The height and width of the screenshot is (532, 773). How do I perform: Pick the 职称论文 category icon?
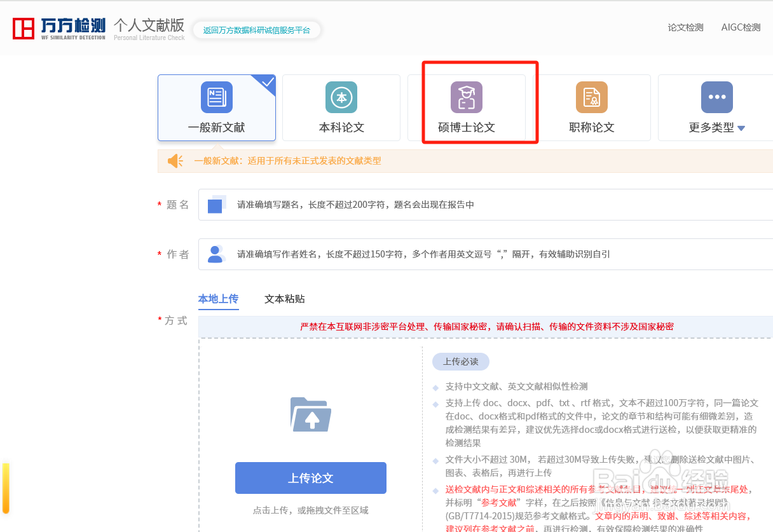pos(591,97)
